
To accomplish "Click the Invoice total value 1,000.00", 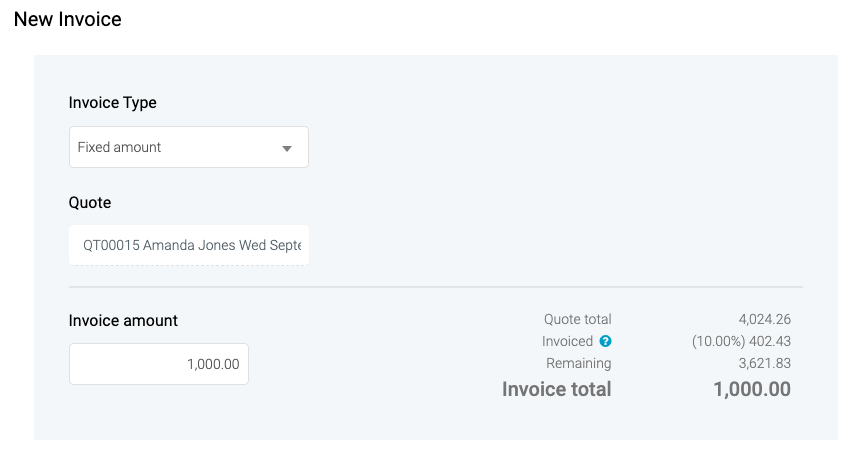I will (x=752, y=389).
